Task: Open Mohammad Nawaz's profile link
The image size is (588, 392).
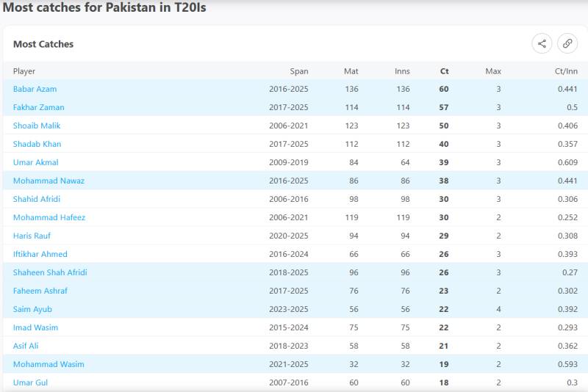Action: click(x=49, y=181)
